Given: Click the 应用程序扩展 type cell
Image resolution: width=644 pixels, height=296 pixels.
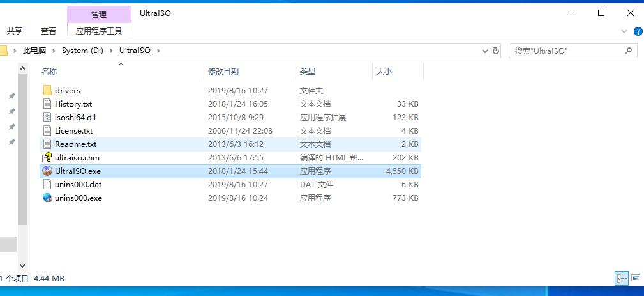Looking at the screenshot, I should [322, 117].
